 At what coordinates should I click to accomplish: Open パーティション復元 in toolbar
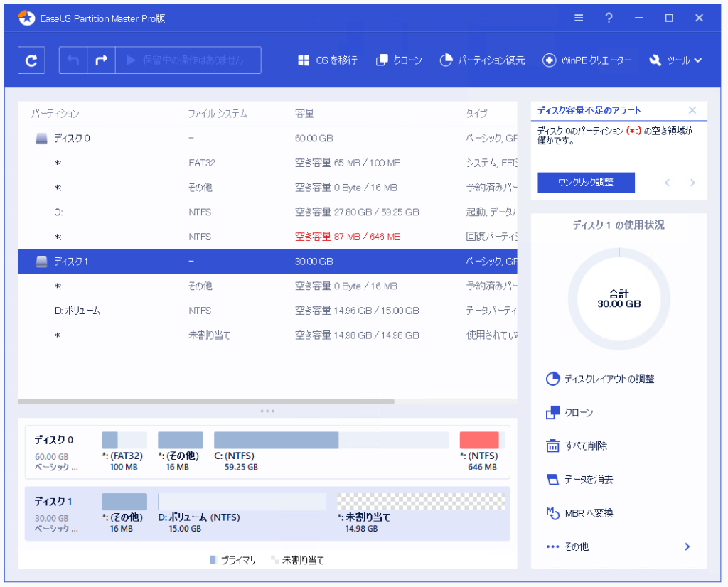(x=482, y=60)
